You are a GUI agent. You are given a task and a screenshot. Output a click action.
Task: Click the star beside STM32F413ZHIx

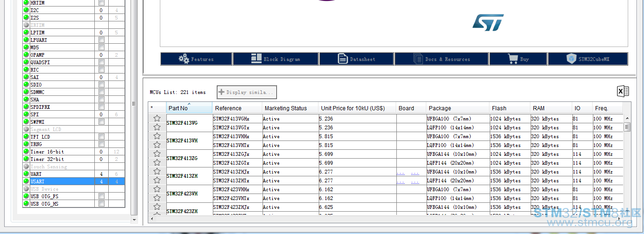pyautogui.click(x=157, y=181)
